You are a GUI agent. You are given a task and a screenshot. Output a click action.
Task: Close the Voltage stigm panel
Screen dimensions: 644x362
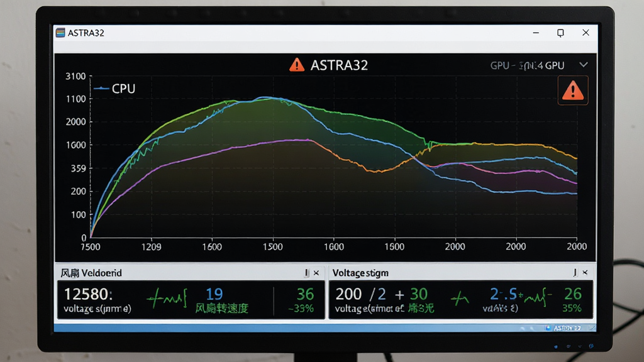585,273
